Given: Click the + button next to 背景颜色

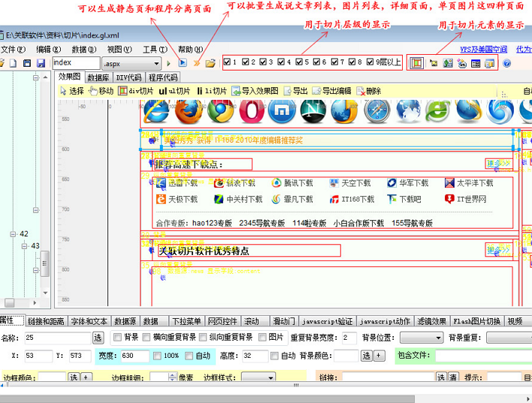Looking at the screenshot, I should (x=379, y=356).
